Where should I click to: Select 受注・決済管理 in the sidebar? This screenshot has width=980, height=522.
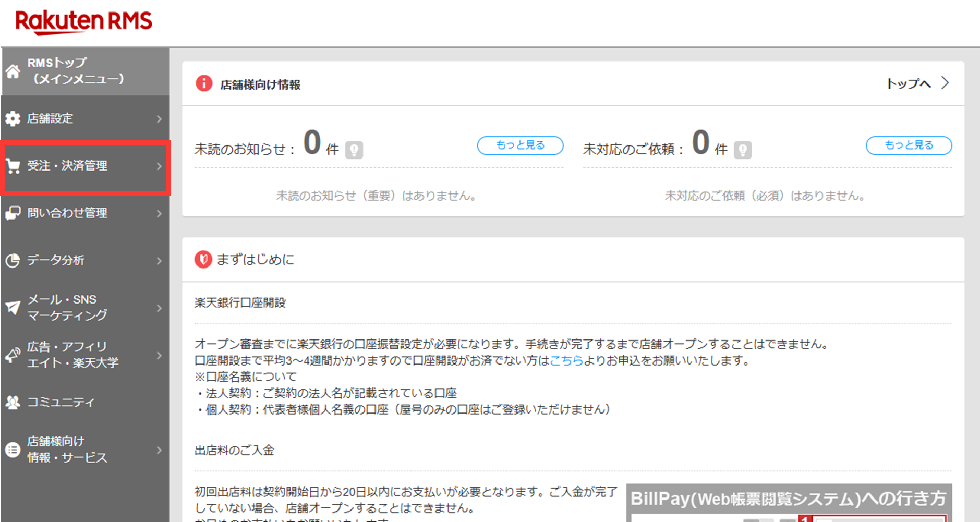coord(85,166)
